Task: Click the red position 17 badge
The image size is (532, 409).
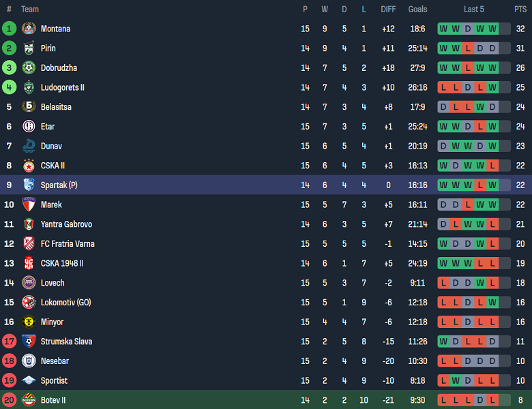Action: (9, 342)
